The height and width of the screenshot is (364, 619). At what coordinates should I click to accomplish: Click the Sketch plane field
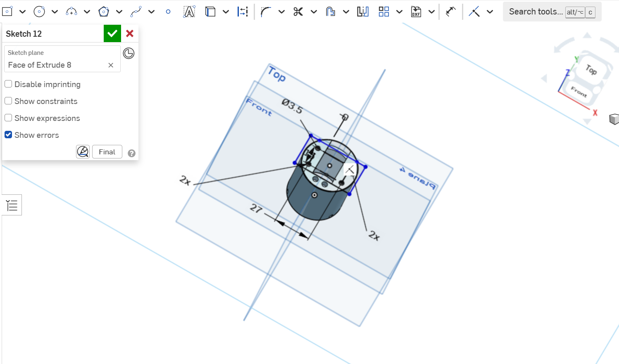click(x=62, y=59)
